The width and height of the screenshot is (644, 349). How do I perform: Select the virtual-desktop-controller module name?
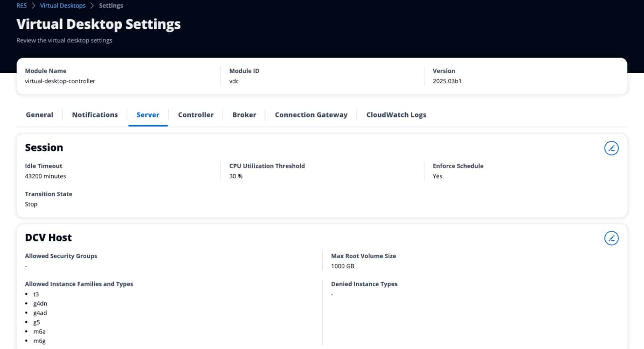point(60,81)
